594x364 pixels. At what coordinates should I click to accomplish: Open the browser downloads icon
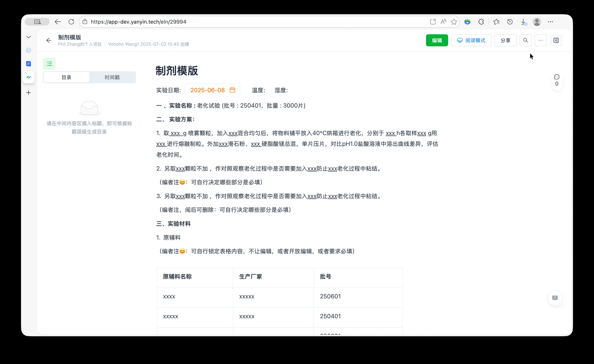point(523,22)
